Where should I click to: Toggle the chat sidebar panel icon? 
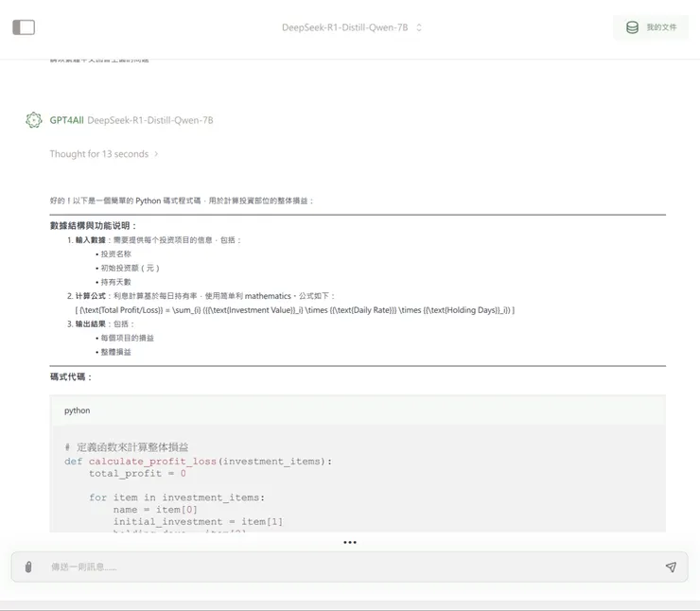24,27
